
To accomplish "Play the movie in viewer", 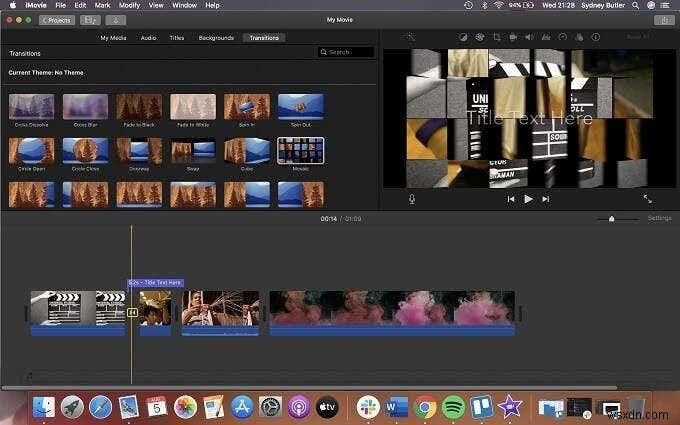I will point(528,199).
